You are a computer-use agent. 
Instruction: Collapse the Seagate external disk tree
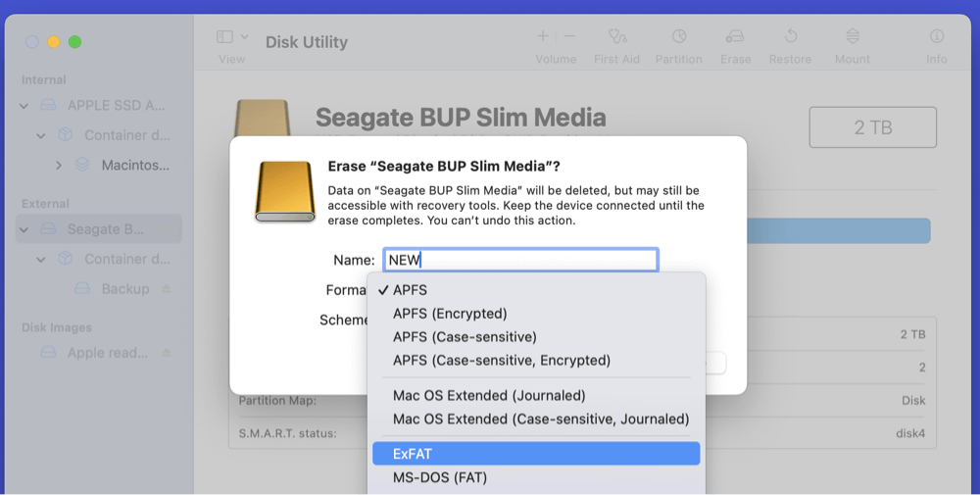(24, 229)
